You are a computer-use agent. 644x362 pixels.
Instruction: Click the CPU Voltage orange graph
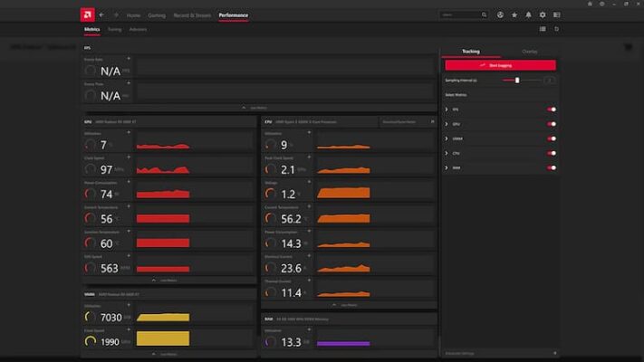pos(343,193)
